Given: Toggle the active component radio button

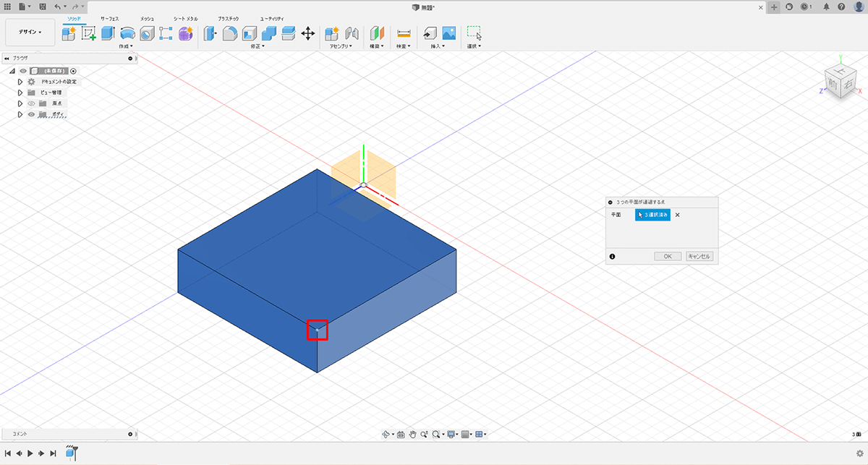Looking at the screenshot, I should click(x=73, y=71).
